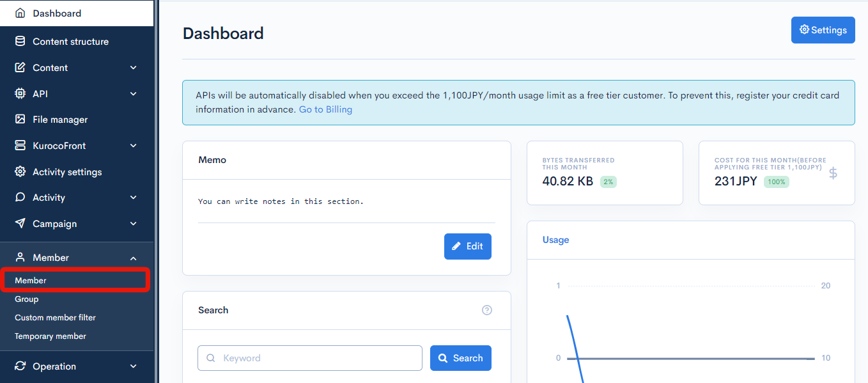Expand the Operation menu

[x=133, y=366]
